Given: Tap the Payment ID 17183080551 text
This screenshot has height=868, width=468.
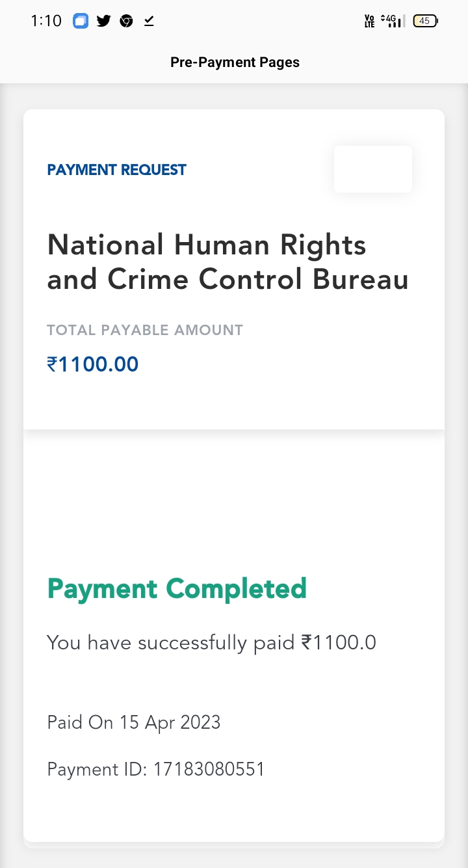Looking at the screenshot, I should pos(156,770).
